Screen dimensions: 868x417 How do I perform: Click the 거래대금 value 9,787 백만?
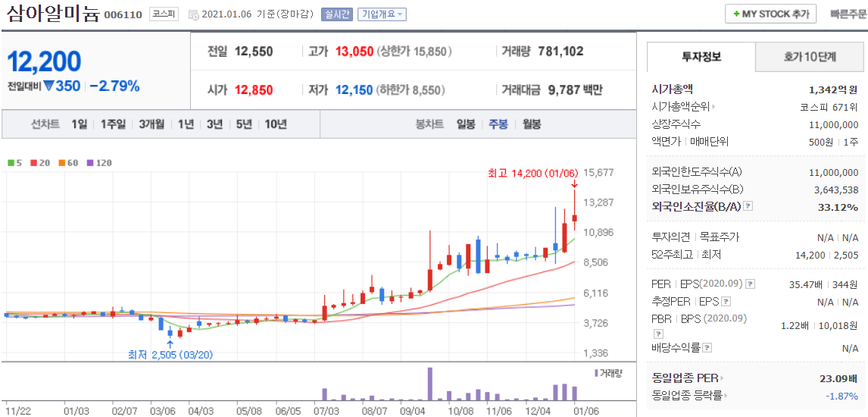574,89
